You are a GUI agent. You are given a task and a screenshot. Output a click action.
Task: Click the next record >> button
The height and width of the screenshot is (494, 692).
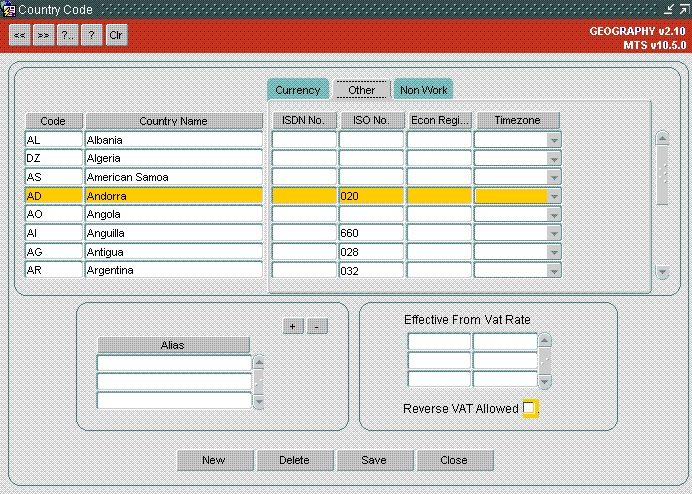pos(44,35)
